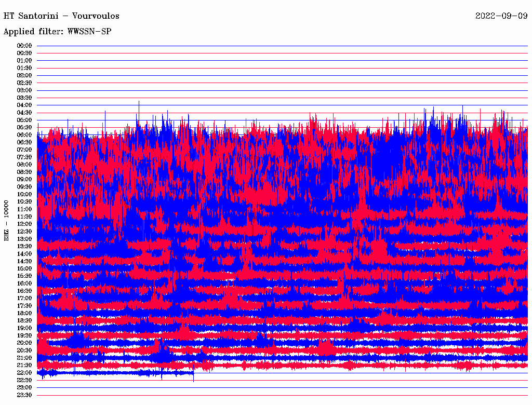The height and width of the screenshot is (405, 532).
Task: Select the 10:00 time label
Action: [x=24, y=194]
